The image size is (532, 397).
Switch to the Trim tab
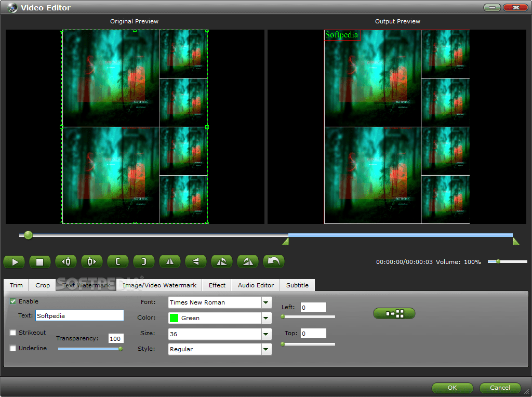click(16, 285)
